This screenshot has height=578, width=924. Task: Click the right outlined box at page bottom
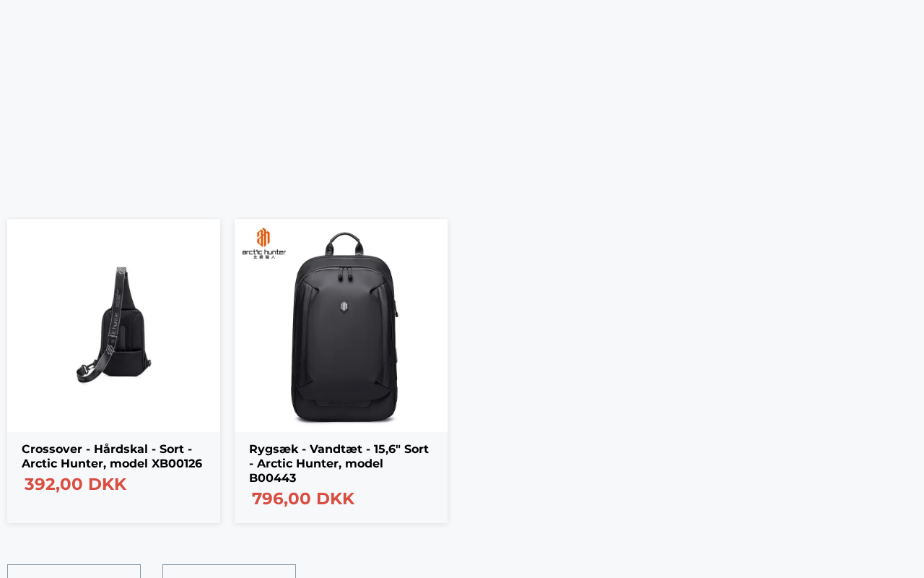(229, 571)
